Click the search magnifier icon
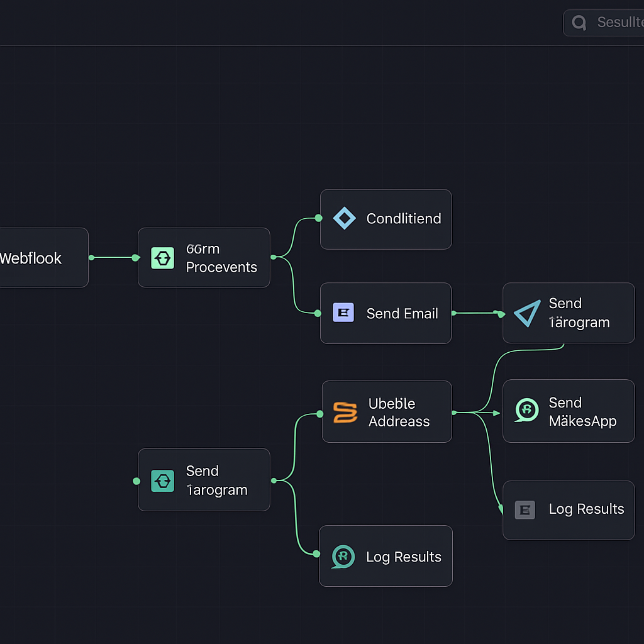Image resolution: width=644 pixels, height=644 pixels. pyautogui.click(x=579, y=23)
